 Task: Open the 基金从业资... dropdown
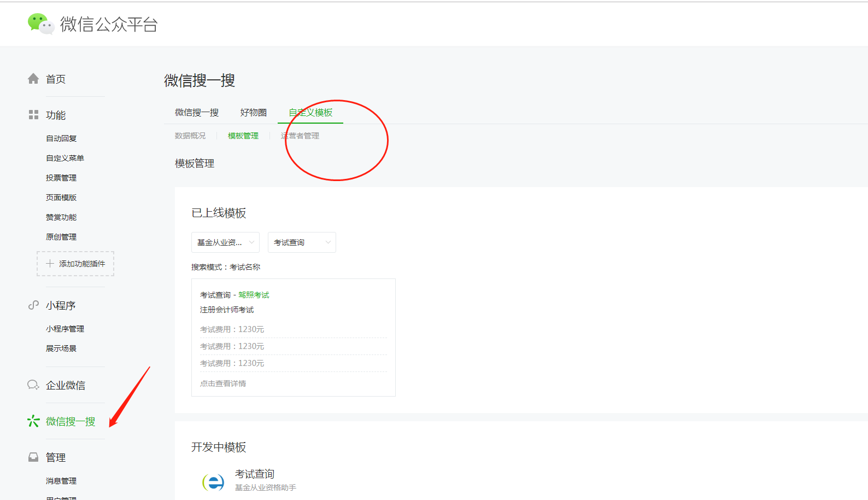225,242
